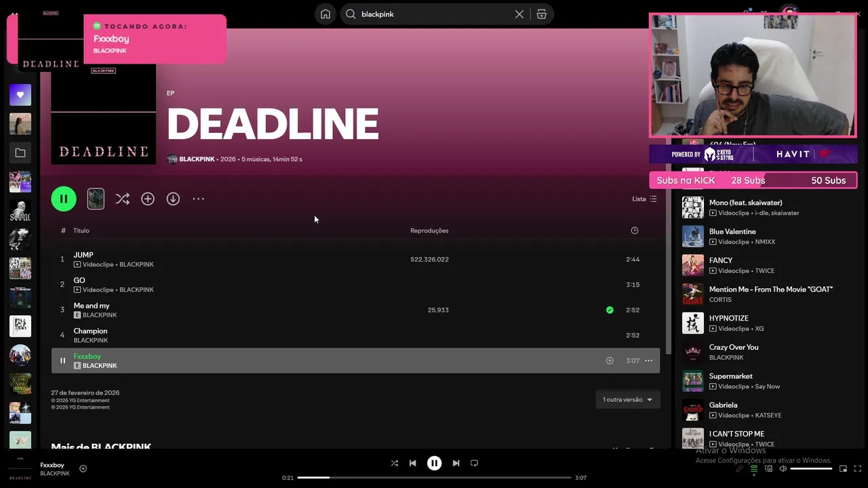The width and height of the screenshot is (868, 488).
Task: Expand the '1 outra versão' dropdown
Action: 627,399
